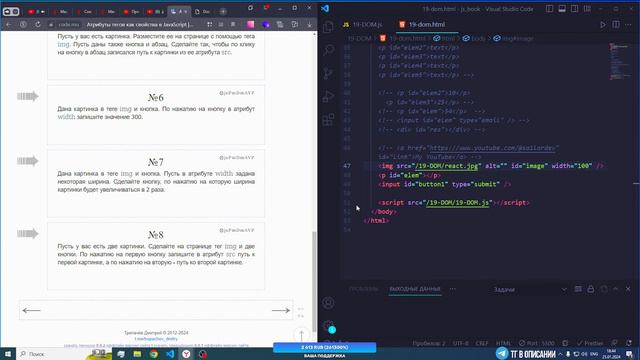Click the Prettier status bar item

589,343
